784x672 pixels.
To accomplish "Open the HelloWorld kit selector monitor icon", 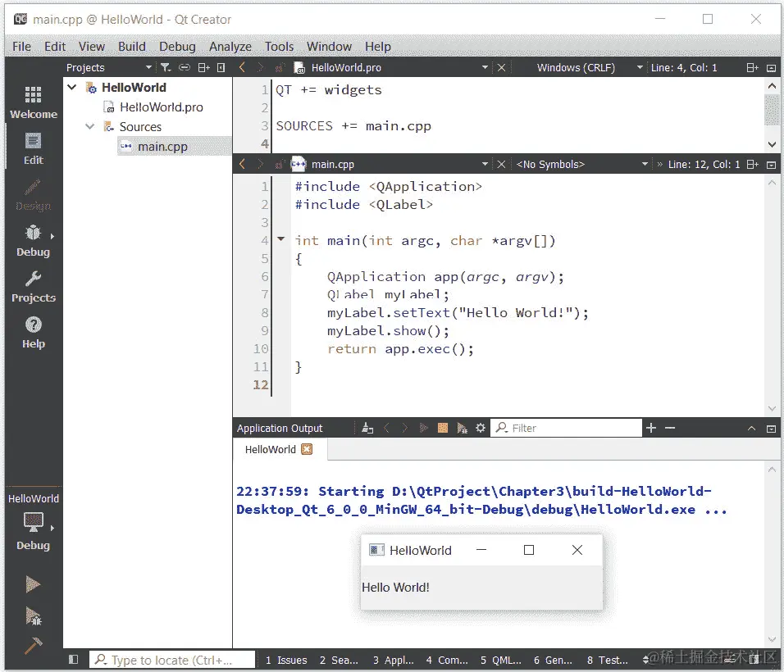I will pos(33,523).
